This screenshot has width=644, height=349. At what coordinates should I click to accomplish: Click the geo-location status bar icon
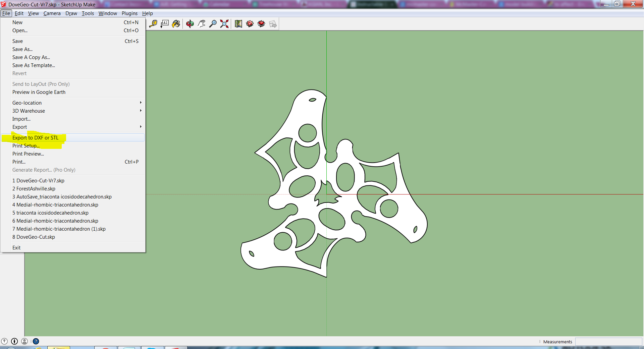click(x=4, y=341)
